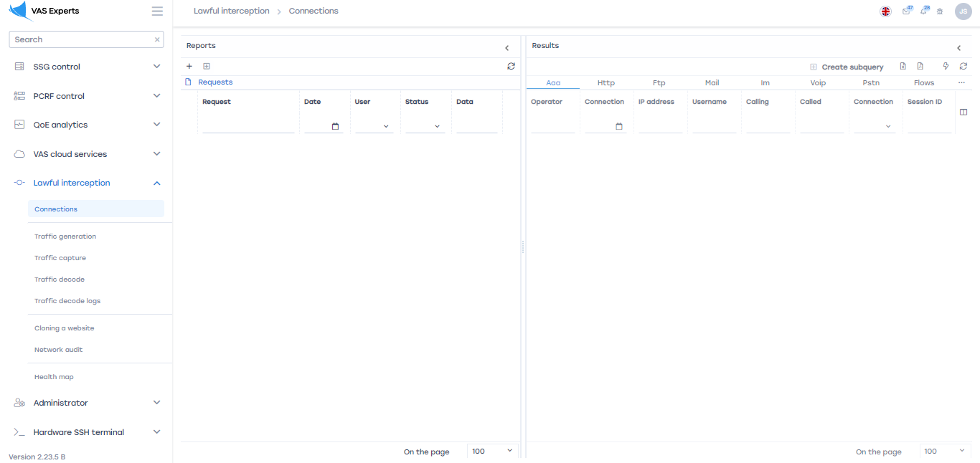
Task: Open Traffic capture in sidebar
Action: (60, 258)
